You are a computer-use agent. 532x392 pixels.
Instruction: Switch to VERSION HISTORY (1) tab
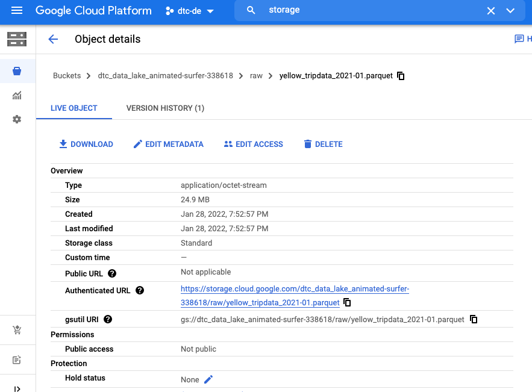pos(165,108)
